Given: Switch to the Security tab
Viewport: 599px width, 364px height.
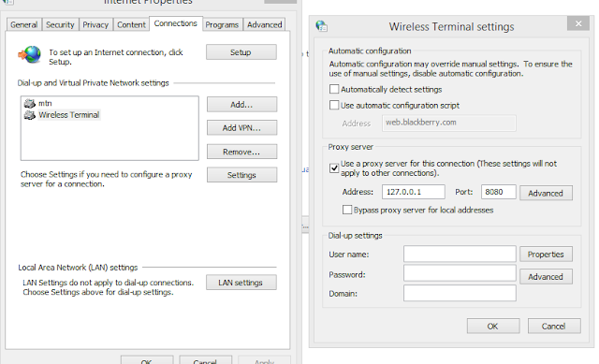Looking at the screenshot, I should [60, 25].
